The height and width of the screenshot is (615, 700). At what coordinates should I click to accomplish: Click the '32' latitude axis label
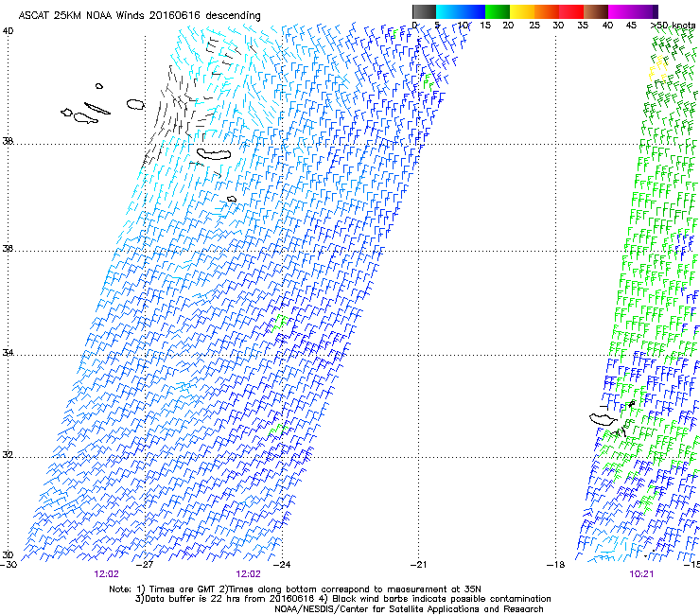[x=8, y=455]
